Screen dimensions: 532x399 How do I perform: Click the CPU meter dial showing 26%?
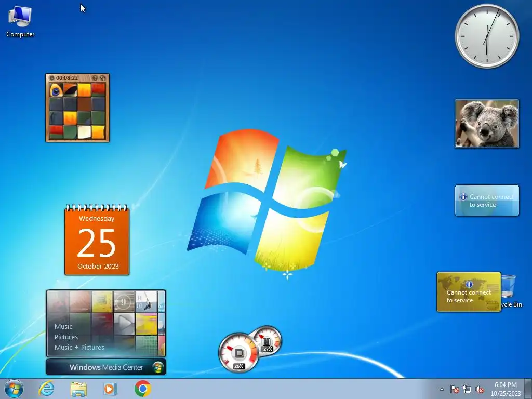click(238, 353)
